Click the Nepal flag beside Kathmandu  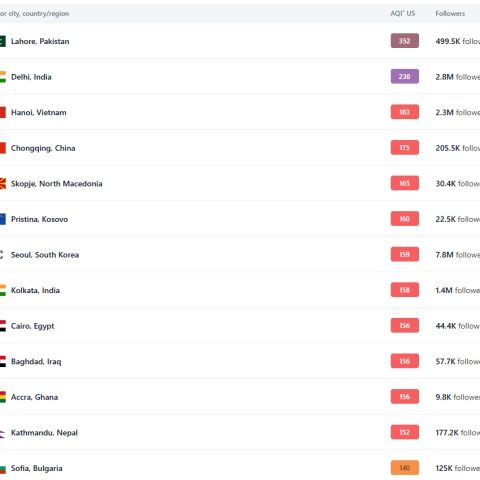click(x=3, y=433)
